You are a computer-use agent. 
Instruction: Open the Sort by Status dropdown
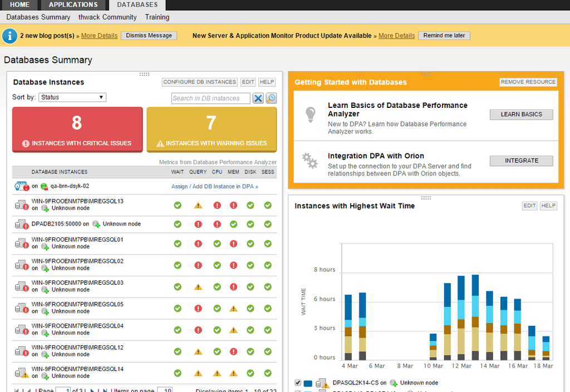click(72, 97)
